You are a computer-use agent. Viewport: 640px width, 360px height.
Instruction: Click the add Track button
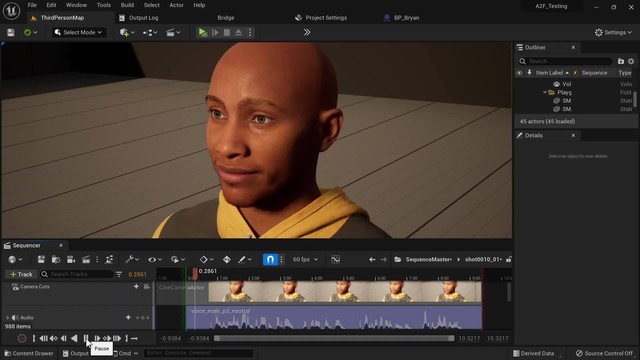coord(21,274)
